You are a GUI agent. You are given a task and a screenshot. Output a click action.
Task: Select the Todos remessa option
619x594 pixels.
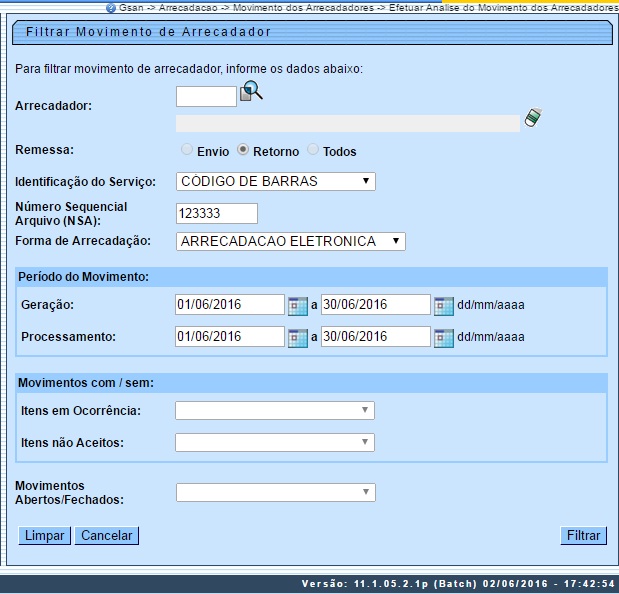pos(313,150)
